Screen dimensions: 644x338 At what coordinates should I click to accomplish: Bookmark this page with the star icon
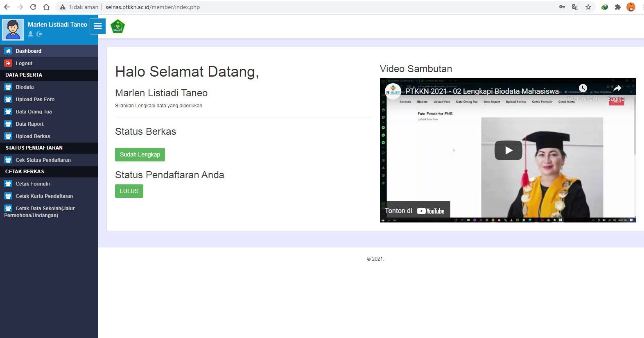(588, 7)
